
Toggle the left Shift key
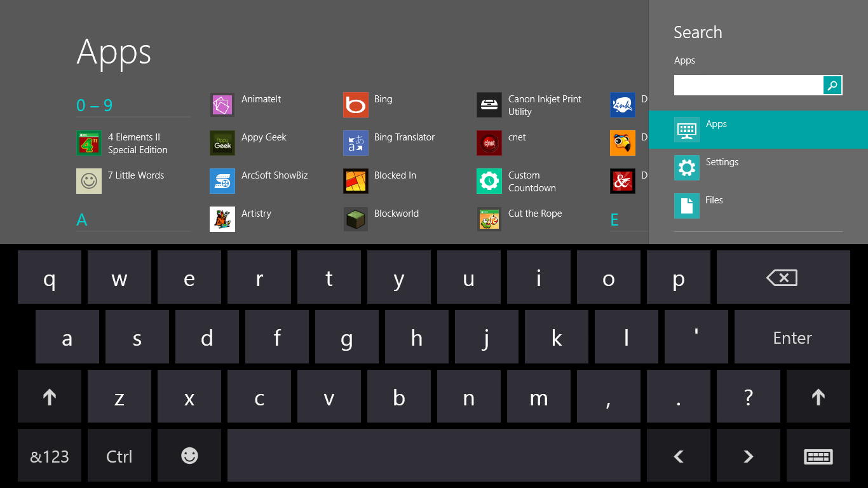pos(50,396)
